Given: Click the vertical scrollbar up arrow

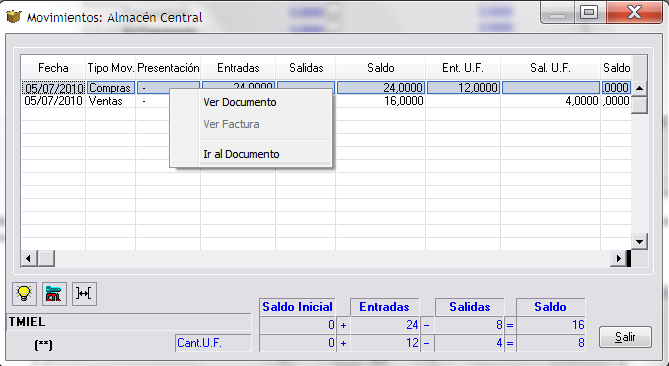Looking at the screenshot, I should 639,88.
